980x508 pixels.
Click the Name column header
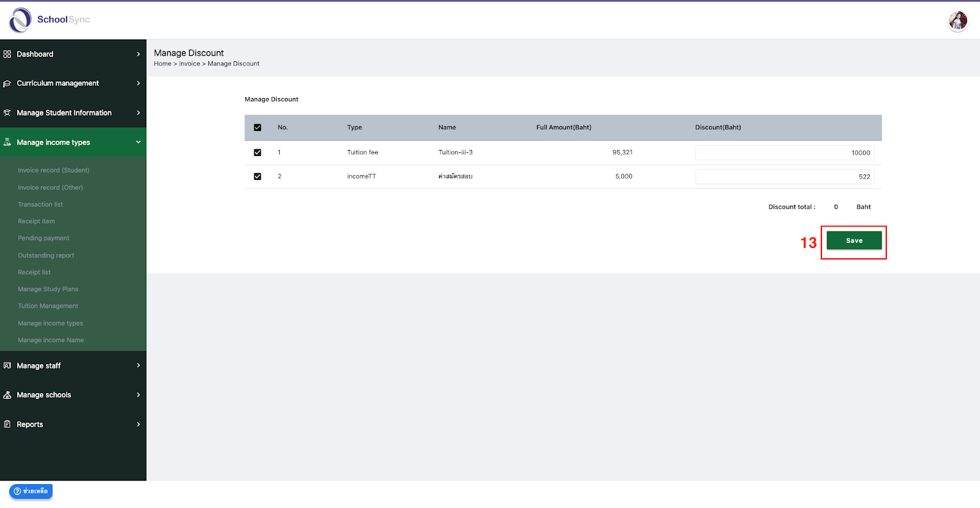click(x=447, y=127)
